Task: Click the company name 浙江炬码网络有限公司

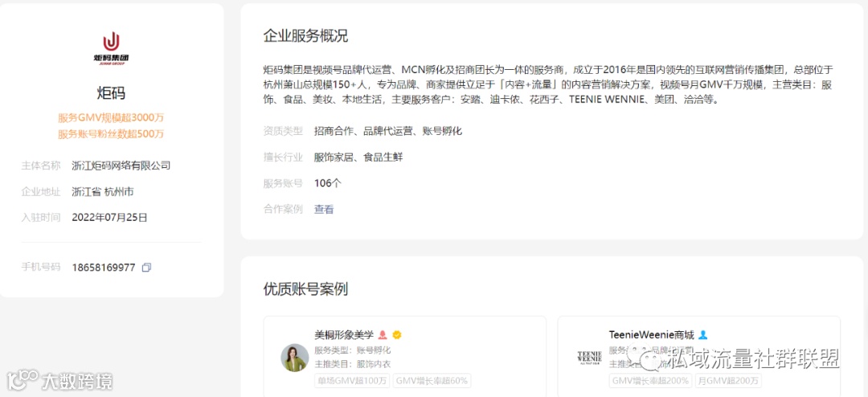Action: pos(121,166)
